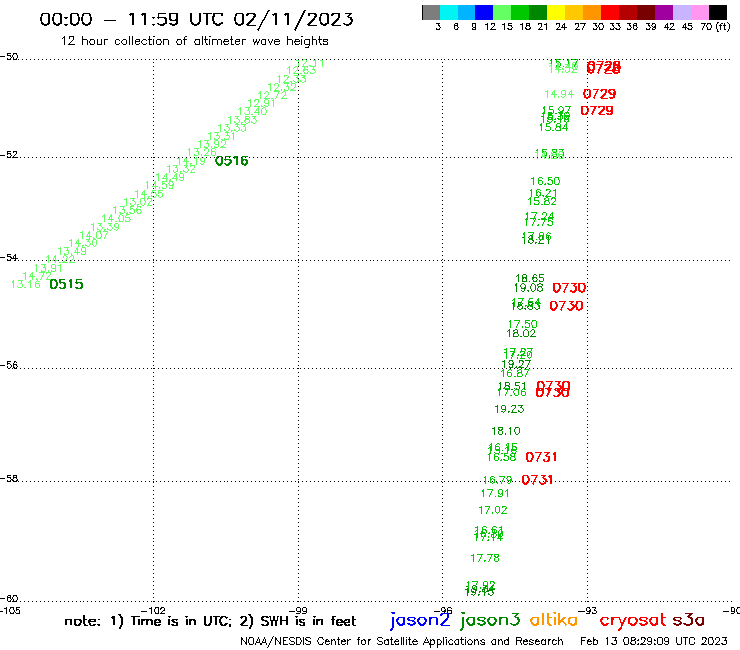
Task: Select the -99 longitude axis label
Action: pyautogui.click(x=298, y=610)
